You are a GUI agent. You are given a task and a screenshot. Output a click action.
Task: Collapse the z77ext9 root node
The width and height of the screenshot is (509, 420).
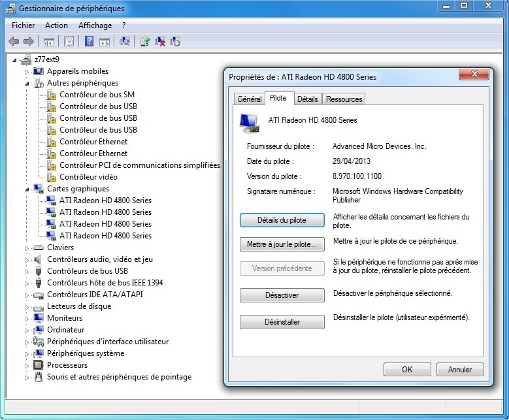coord(14,60)
